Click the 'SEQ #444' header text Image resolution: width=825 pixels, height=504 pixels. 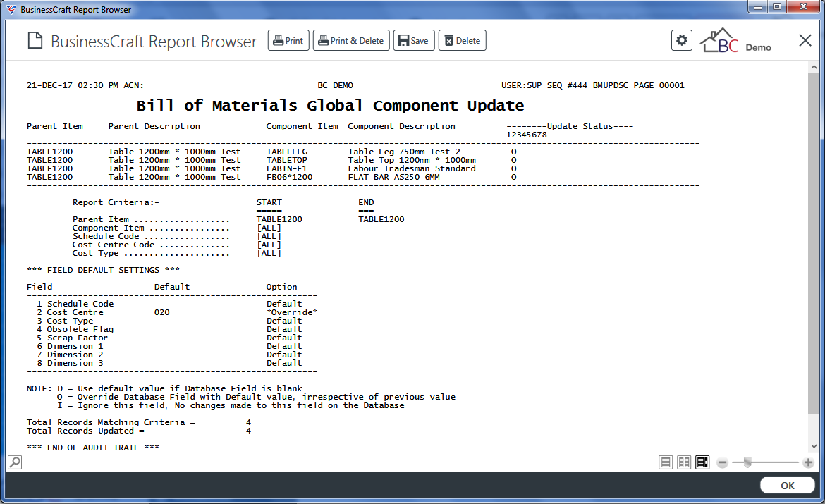pyautogui.click(x=567, y=85)
